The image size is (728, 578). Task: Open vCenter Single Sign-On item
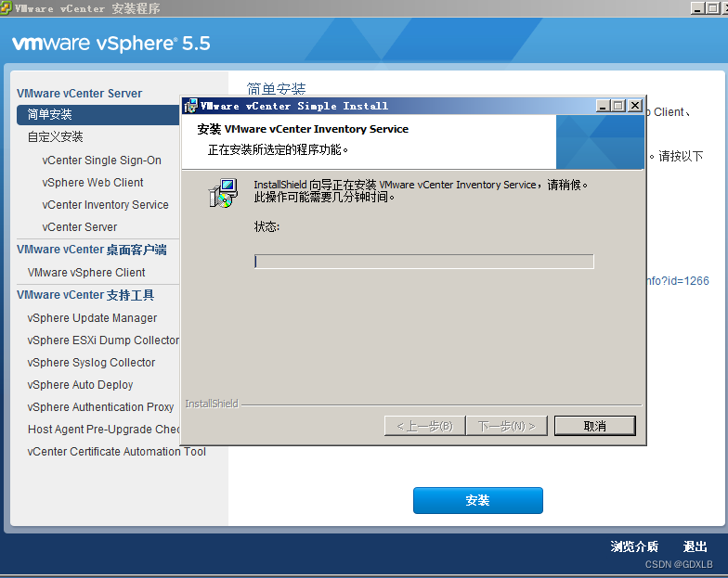coord(102,160)
